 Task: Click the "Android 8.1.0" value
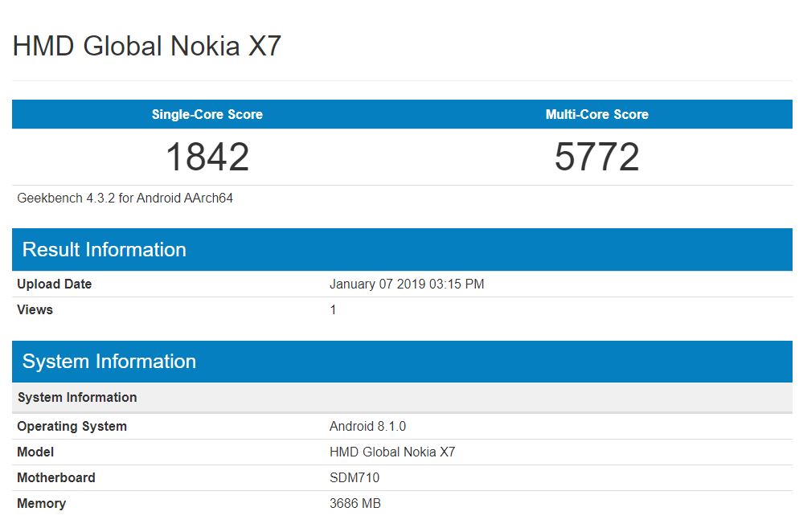click(367, 426)
